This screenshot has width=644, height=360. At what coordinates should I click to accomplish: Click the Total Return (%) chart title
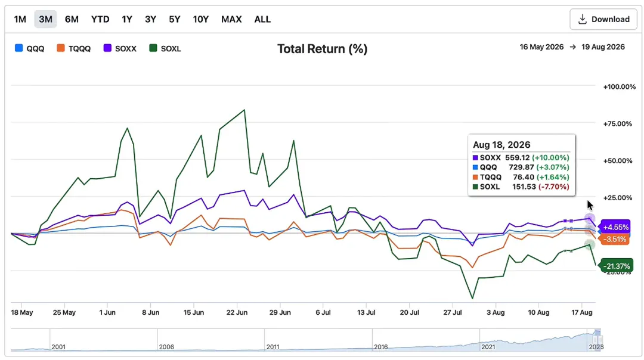(x=323, y=49)
